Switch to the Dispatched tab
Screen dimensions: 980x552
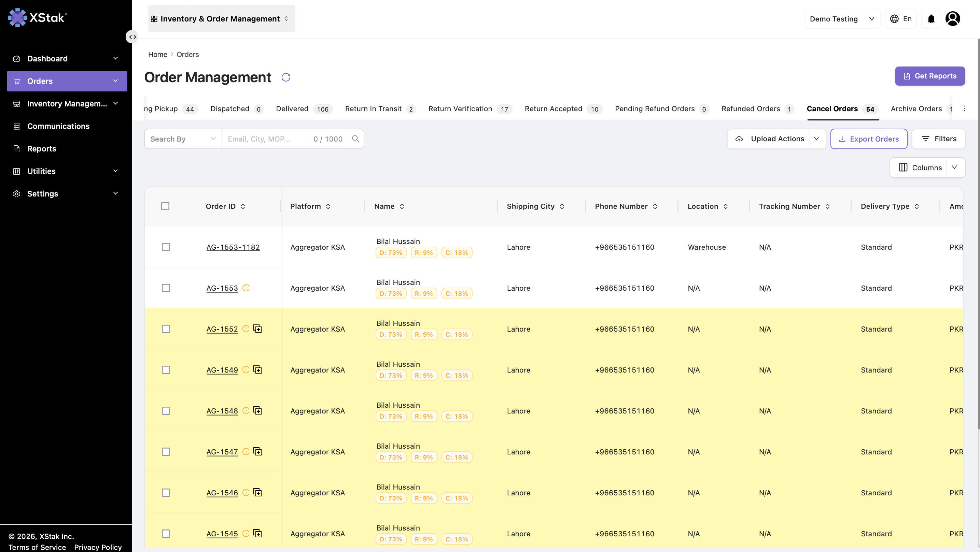coord(237,109)
